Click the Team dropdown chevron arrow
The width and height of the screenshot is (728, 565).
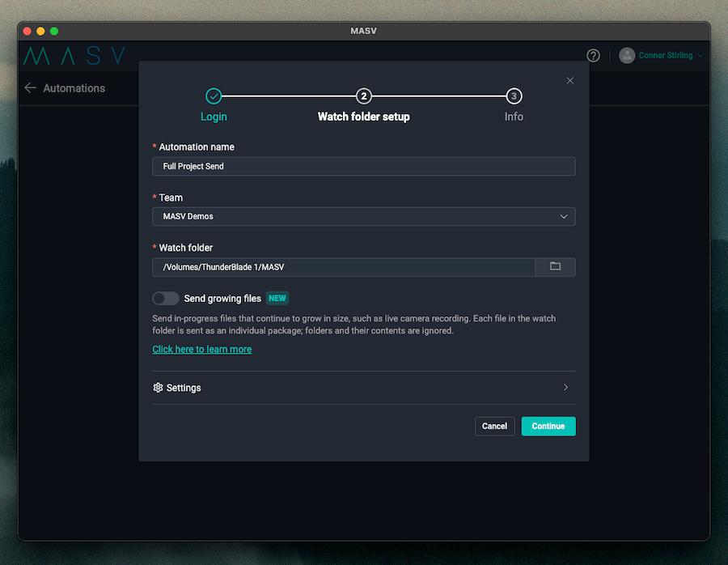pos(564,216)
